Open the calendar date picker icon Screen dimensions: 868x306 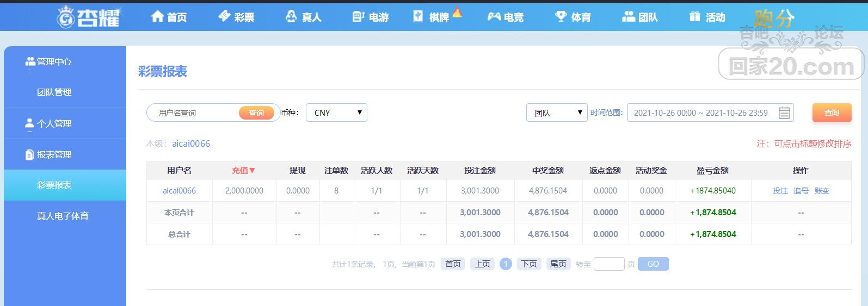tap(784, 113)
